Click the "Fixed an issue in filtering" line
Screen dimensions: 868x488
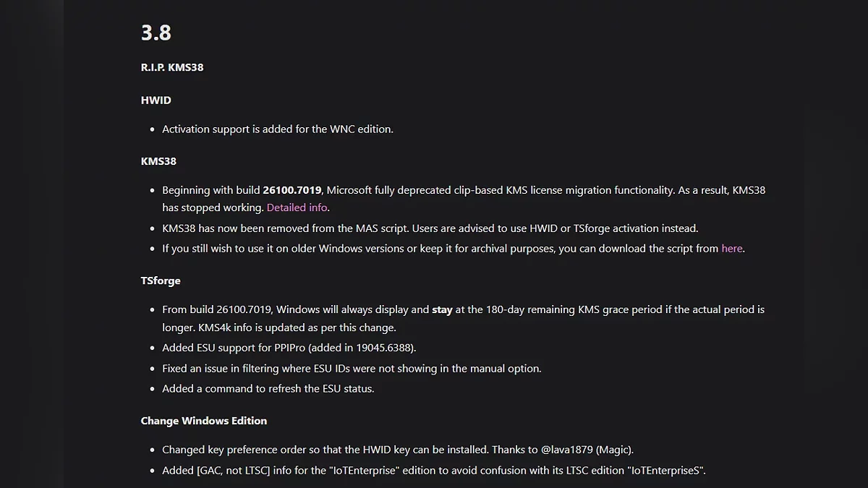click(352, 369)
